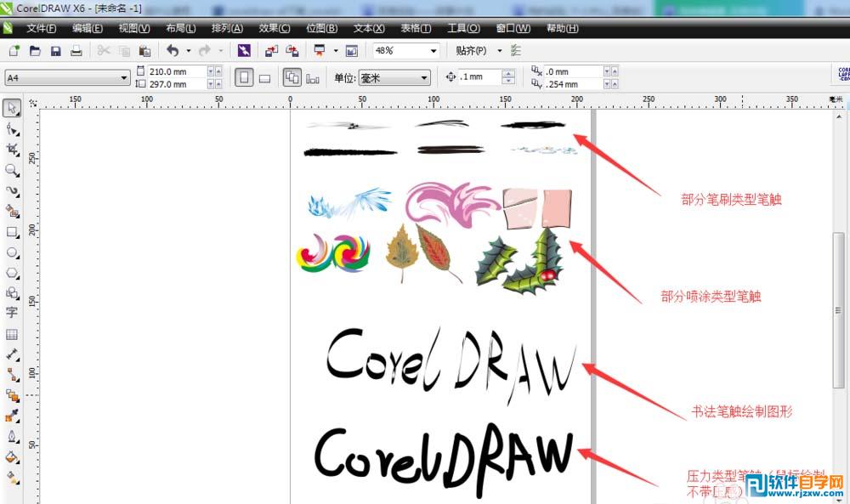Viewport: 850px width, 504px height.
Task: Print the document
Action: (76, 51)
